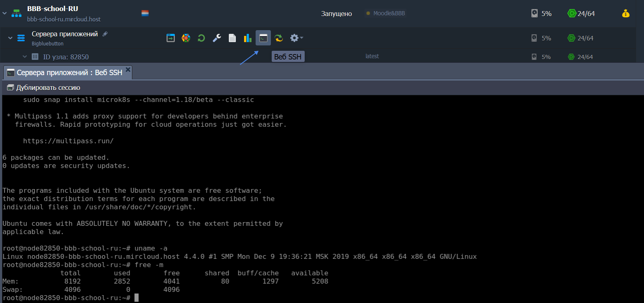Open the colorful hexagon topology icon
The image size is (644, 303).
tap(186, 38)
